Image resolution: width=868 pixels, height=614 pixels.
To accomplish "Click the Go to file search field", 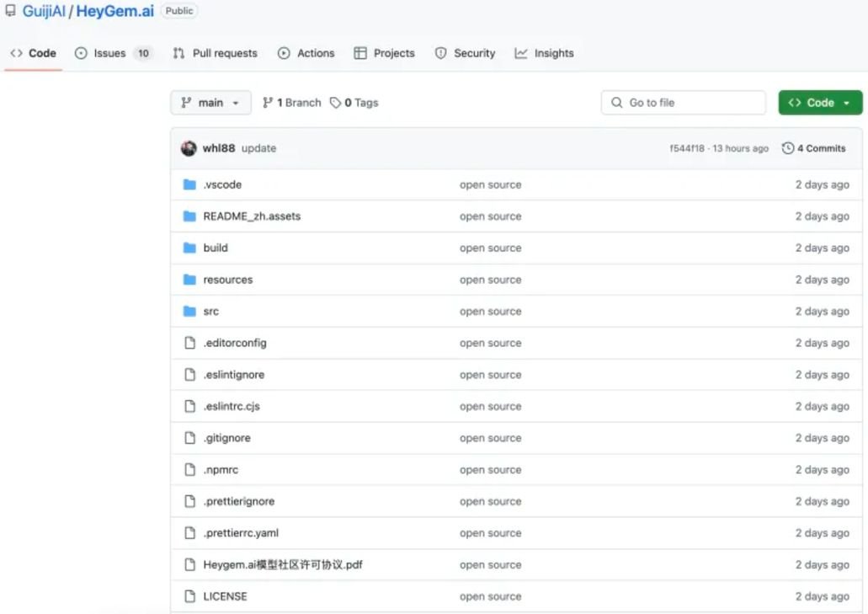I will click(x=684, y=103).
